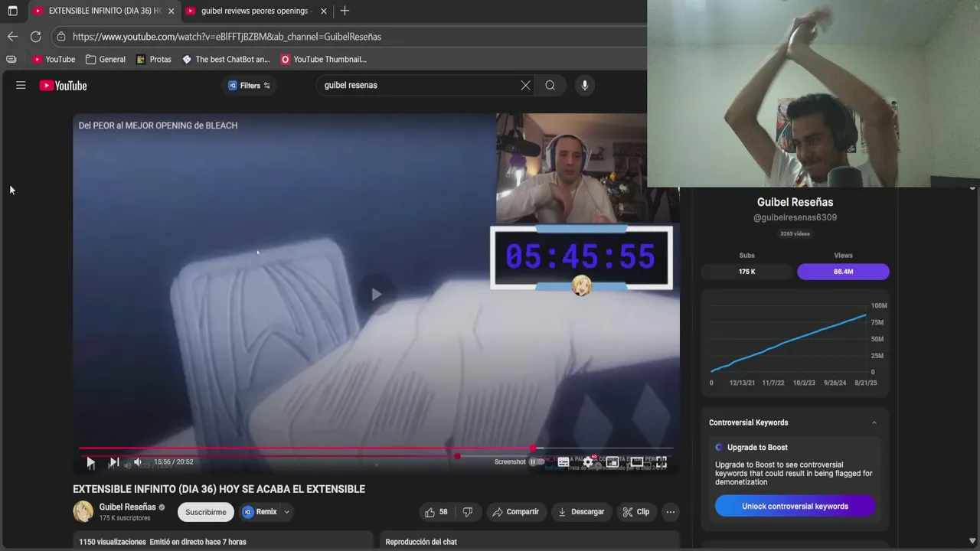Image resolution: width=980 pixels, height=551 pixels.
Task: Click the 15:56 / 20:52 time display
Action: 173,462
